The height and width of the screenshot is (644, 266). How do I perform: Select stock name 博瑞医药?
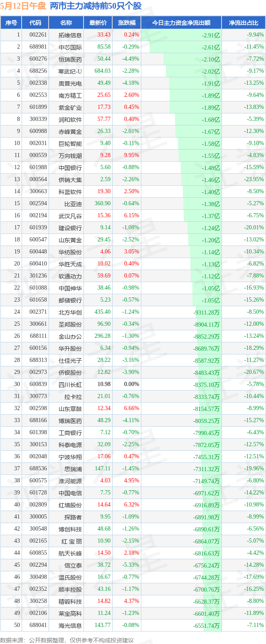pos(70,420)
